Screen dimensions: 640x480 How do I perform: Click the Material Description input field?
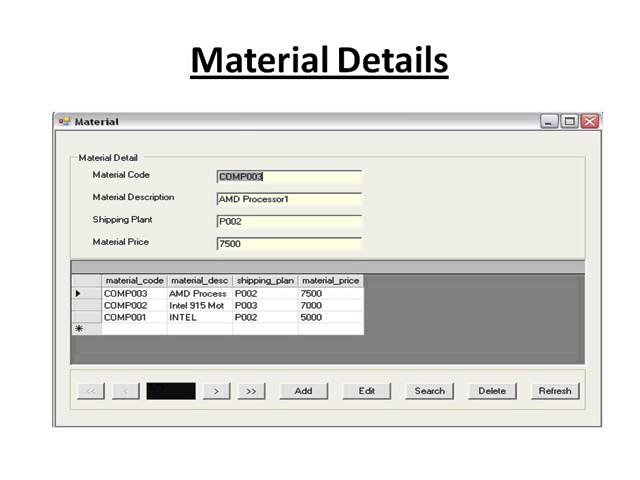[x=289, y=199]
